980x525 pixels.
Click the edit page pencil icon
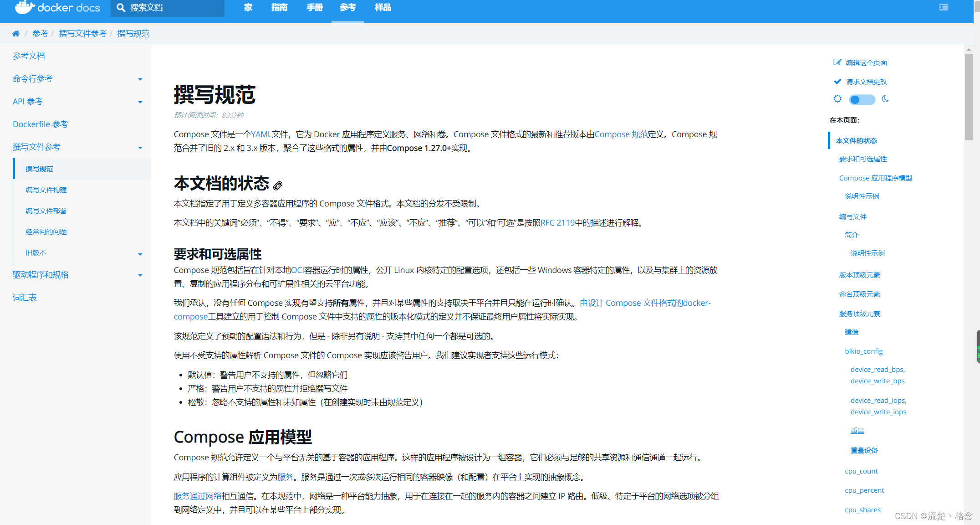tap(837, 62)
